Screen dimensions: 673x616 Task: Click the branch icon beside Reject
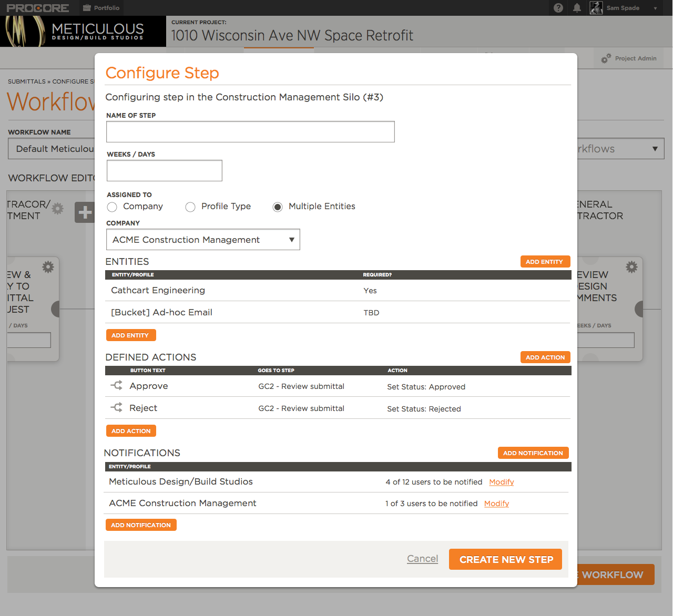point(117,407)
